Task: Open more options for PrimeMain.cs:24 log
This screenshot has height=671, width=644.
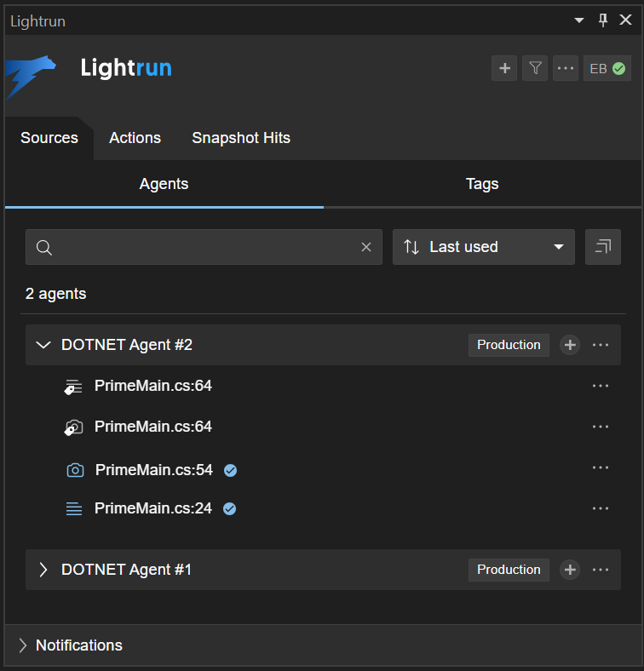Action: point(601,508)
